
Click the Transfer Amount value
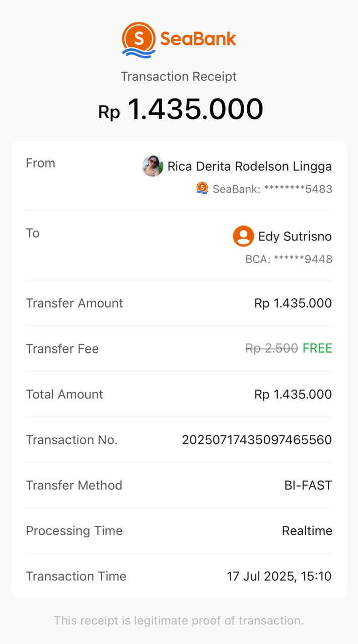click(293, 303)
